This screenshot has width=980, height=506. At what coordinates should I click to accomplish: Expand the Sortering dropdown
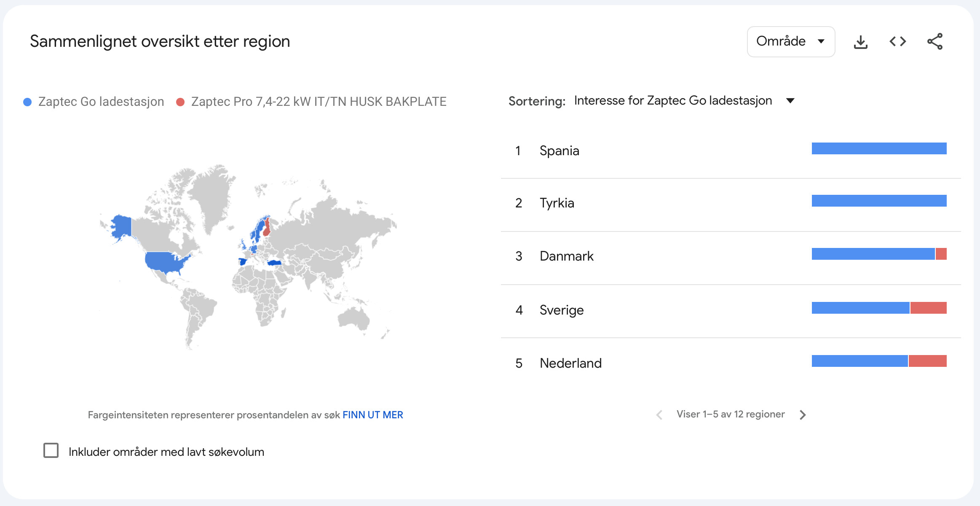(684, 101)
